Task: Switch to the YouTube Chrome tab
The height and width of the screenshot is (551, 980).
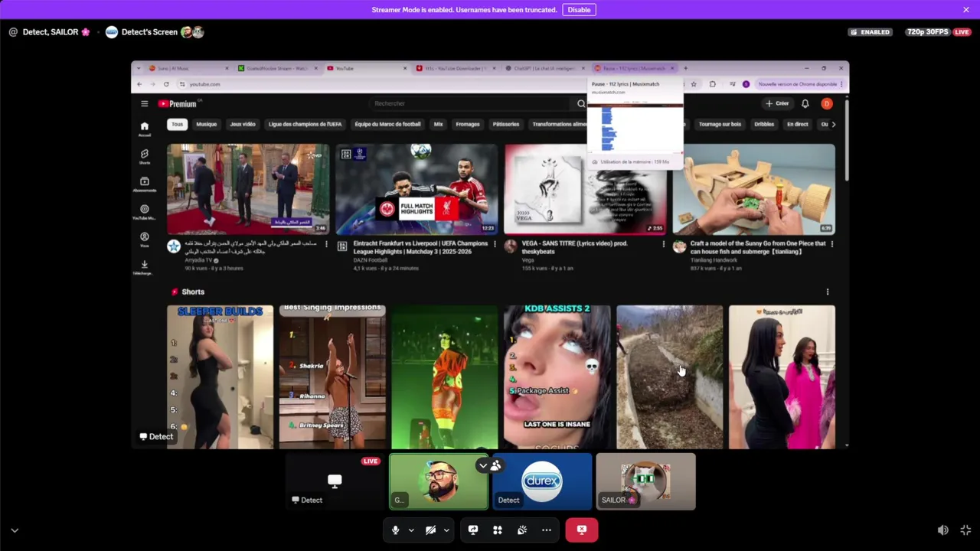Action: tap(367, 68)
